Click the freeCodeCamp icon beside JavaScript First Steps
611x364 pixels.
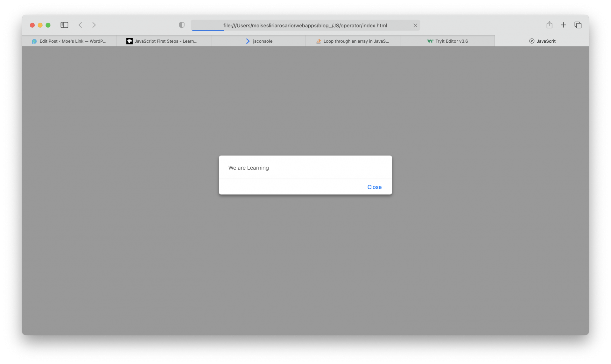click(130, 41)
